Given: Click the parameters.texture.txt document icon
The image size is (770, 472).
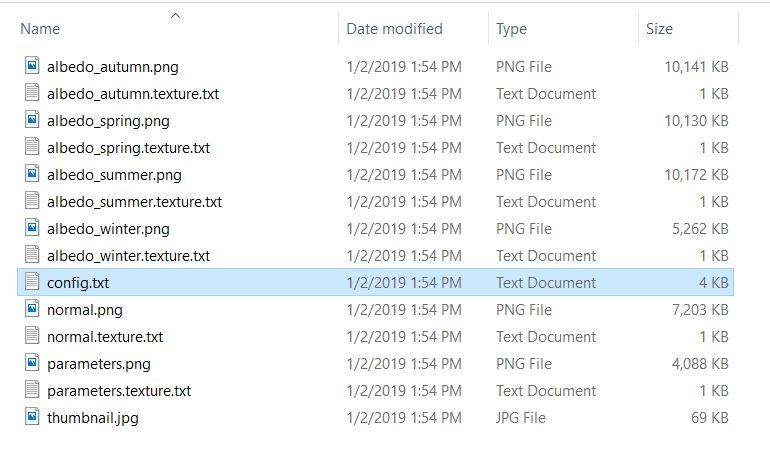Looking at the screenshot, I should point(31,391).
